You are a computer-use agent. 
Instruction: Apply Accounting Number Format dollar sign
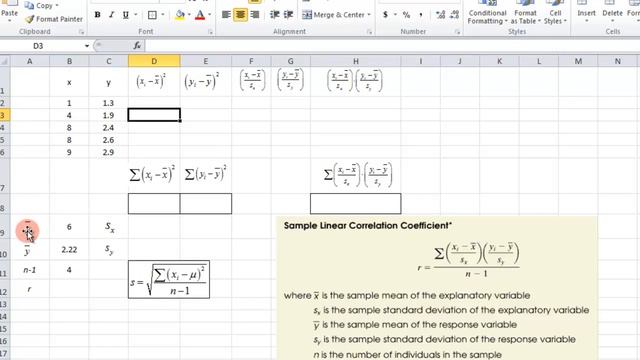[x=385, y=15]
